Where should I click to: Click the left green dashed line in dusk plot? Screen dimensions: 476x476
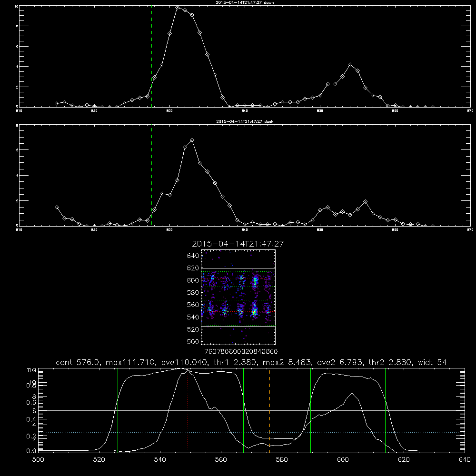pyautogui.click(x=151, y=175)
